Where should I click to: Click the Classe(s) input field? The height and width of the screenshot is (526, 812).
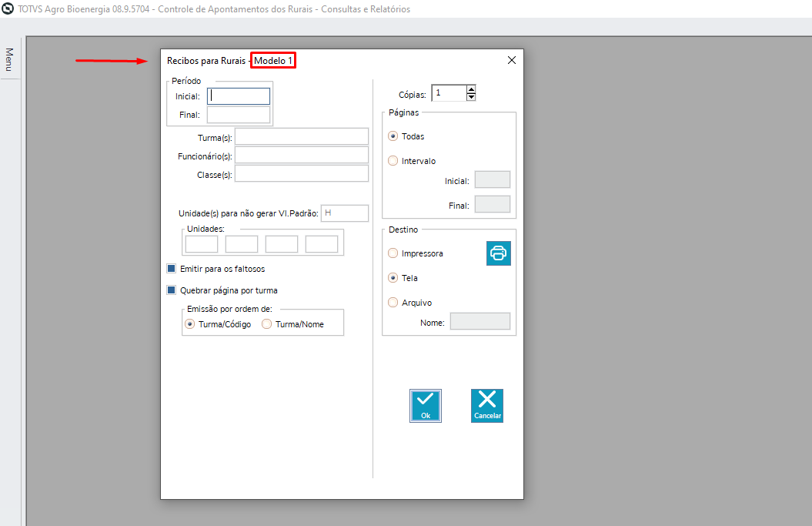pyautogui.click(x=302, y=174)
